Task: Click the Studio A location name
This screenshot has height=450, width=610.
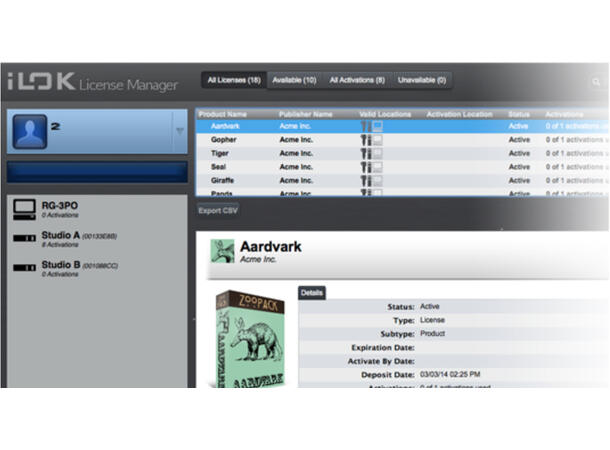Action: pyautogui.click(x=60, y=235)
